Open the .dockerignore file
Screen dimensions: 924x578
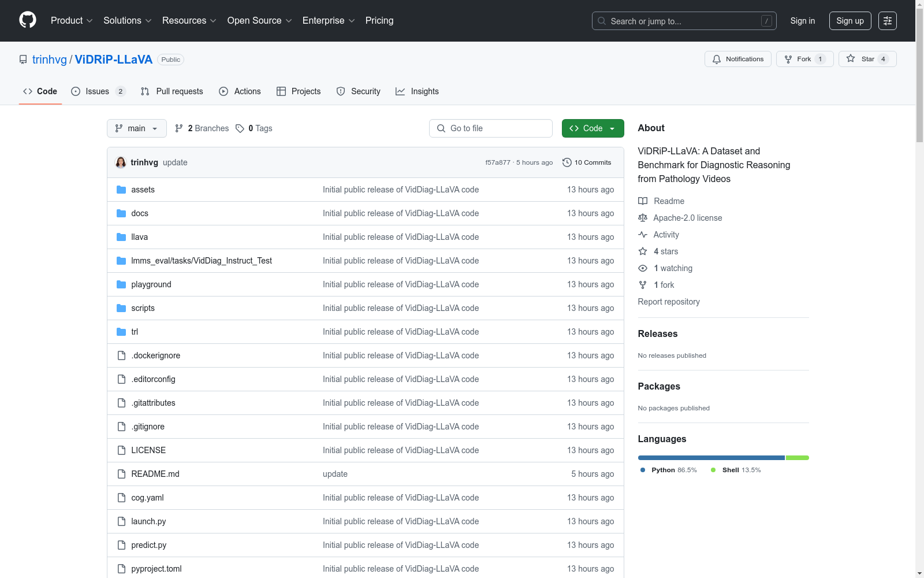coord(155,355)
